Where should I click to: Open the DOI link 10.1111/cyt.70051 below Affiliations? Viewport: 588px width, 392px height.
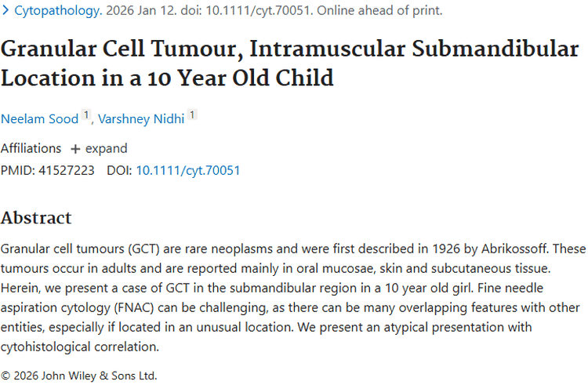coord(188,169)
